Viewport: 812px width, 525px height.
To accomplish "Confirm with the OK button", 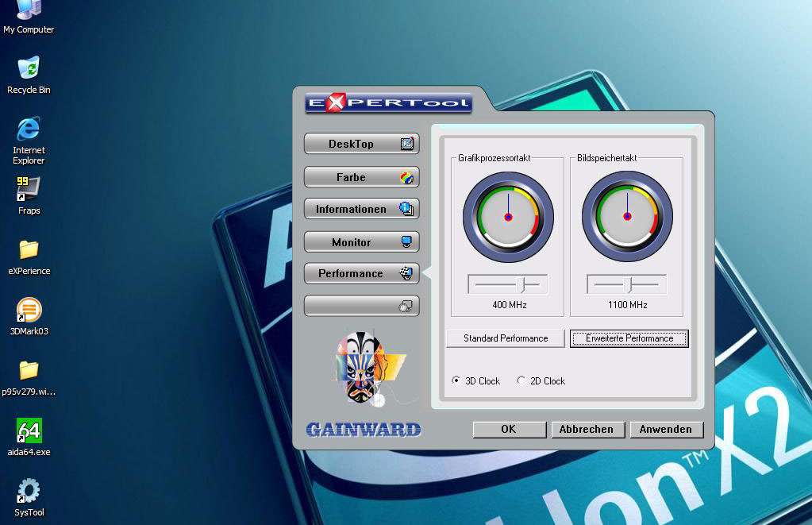I will click(510, 429).
